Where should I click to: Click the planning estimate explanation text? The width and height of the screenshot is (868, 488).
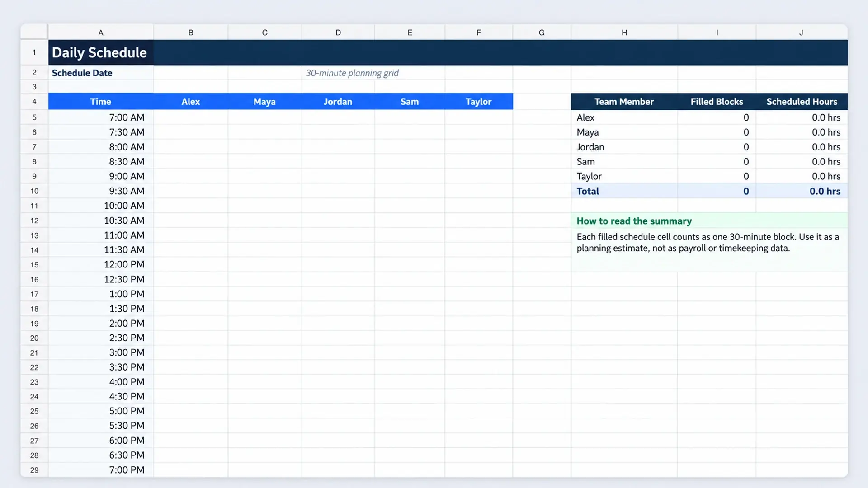708,243
